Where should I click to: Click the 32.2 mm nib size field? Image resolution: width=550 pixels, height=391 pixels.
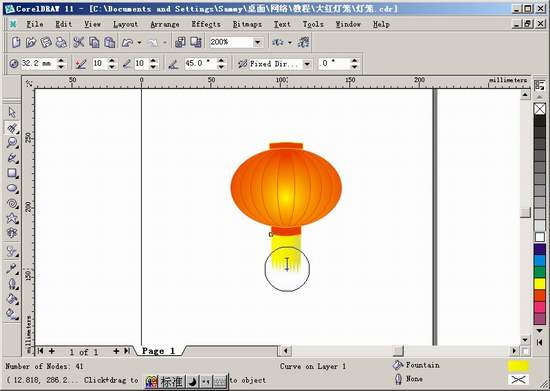click(x=38, y=63)
